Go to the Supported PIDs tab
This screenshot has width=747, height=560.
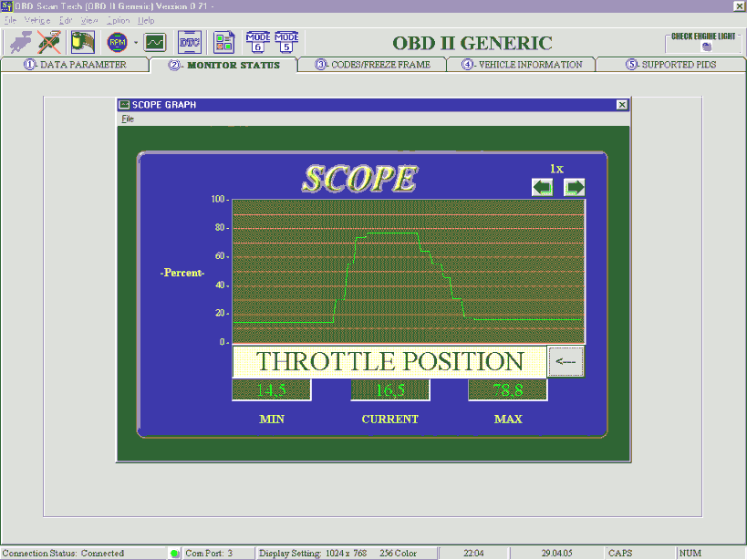670,65
